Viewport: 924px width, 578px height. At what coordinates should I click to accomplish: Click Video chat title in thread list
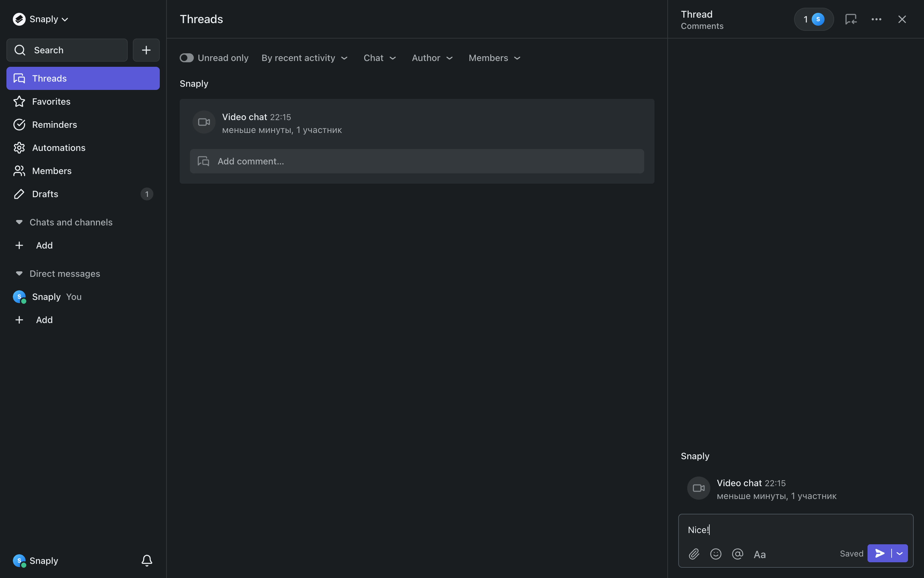click(244, 117)
